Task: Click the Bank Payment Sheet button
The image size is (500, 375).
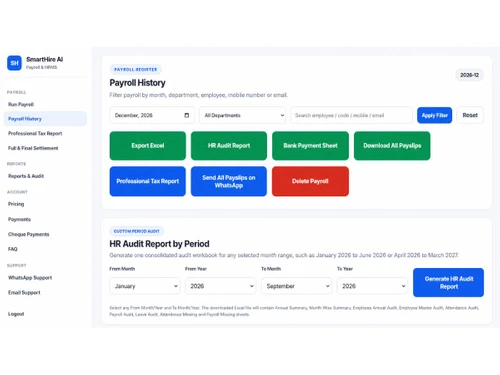Action: point(310,146)
